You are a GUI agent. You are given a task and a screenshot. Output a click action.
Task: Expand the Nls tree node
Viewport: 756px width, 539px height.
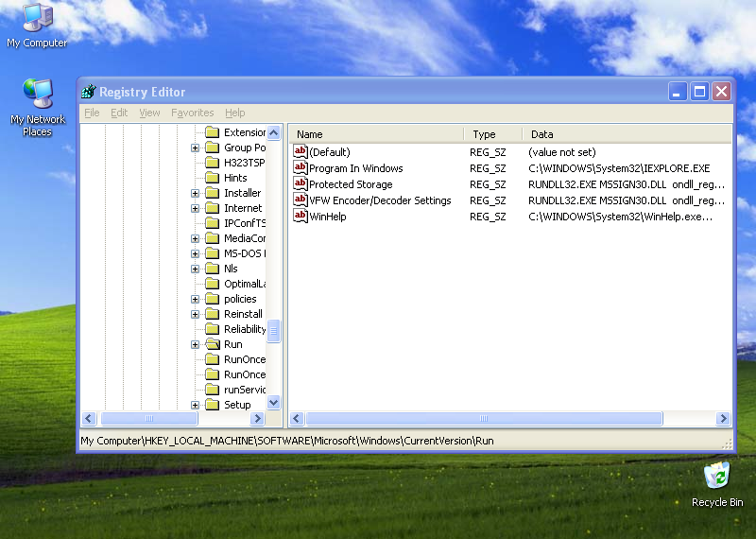[x=195, y=269]
